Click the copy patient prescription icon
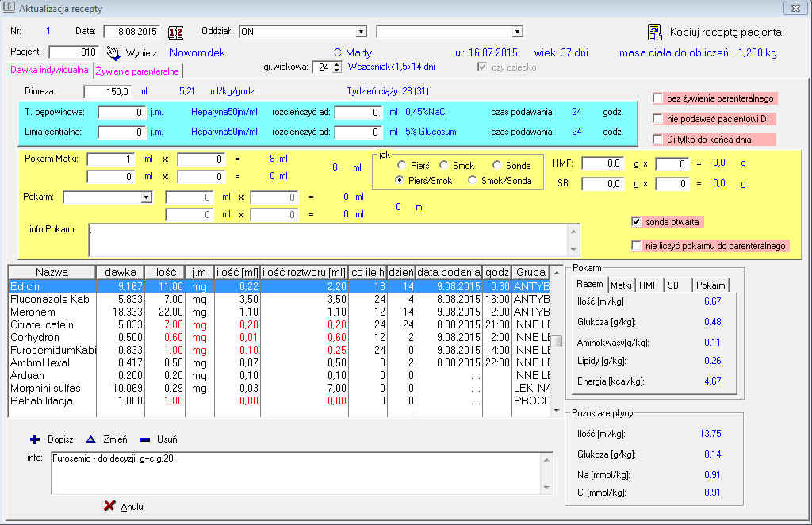 tap(655, 32)
